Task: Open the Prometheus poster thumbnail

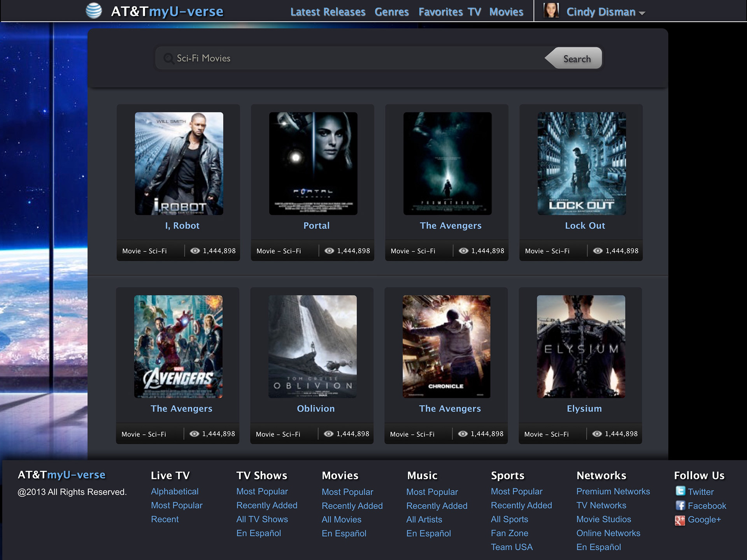Action: 447,163
